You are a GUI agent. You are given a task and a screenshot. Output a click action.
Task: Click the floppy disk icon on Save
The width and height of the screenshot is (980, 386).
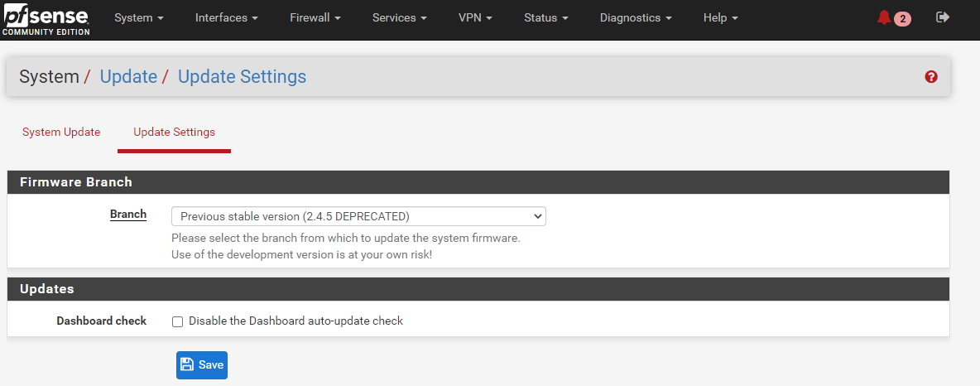coord(187,364)
